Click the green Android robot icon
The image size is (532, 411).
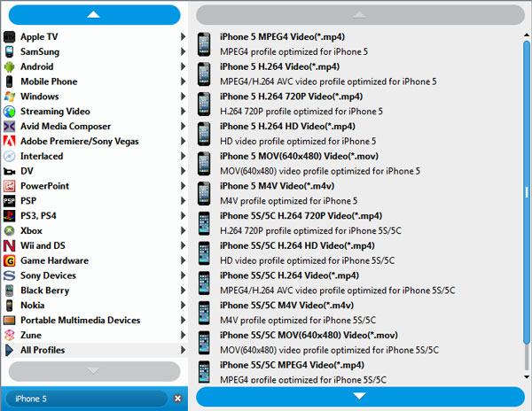pyautogui.click(x=9, y=66)
